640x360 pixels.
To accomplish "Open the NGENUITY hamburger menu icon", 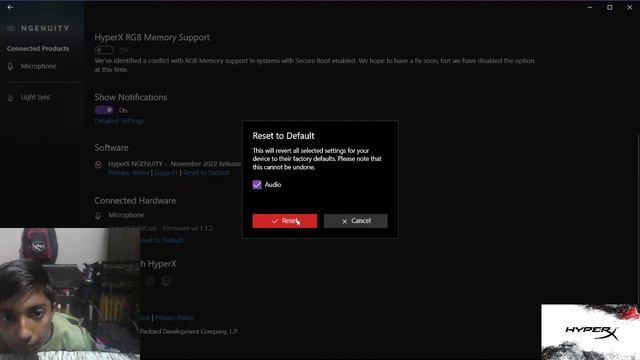I will pyautogui.click(x=11, y=28).
